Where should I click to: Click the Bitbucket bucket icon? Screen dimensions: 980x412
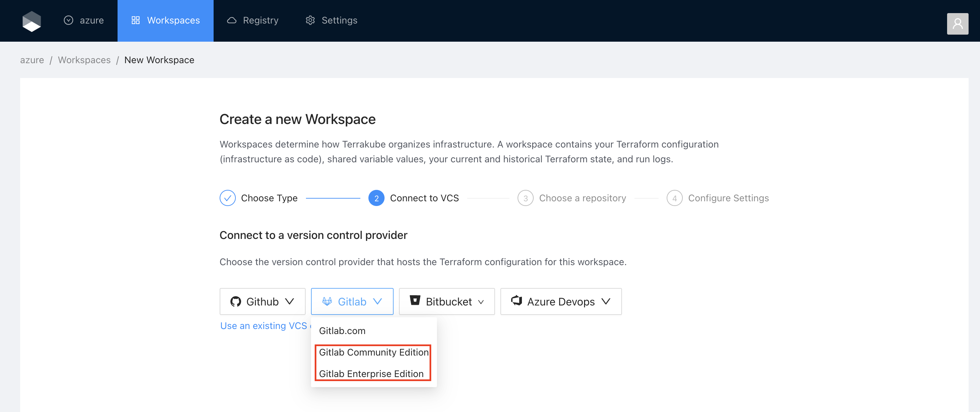(x=415, y=300)
